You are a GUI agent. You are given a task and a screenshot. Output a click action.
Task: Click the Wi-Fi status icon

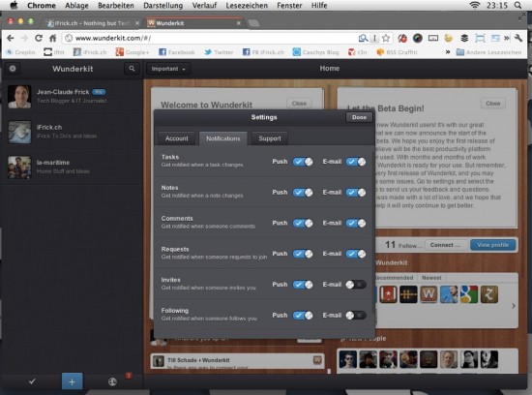click(475, 6)
